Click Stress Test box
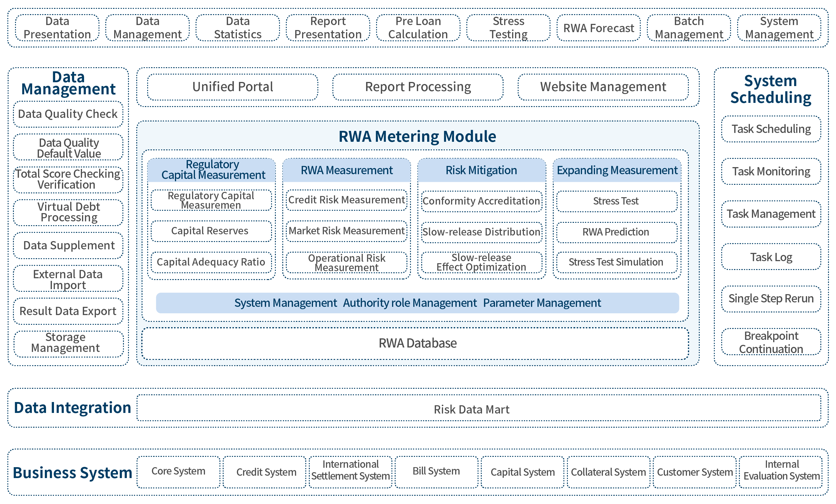 tap(617, 201)
